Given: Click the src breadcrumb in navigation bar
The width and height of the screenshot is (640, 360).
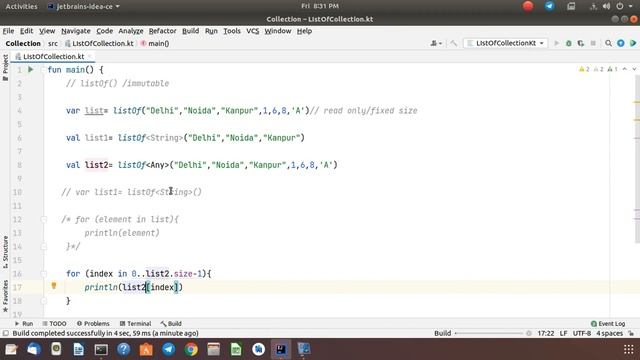Looking at the screenshot, I should [x=53, y=43].
